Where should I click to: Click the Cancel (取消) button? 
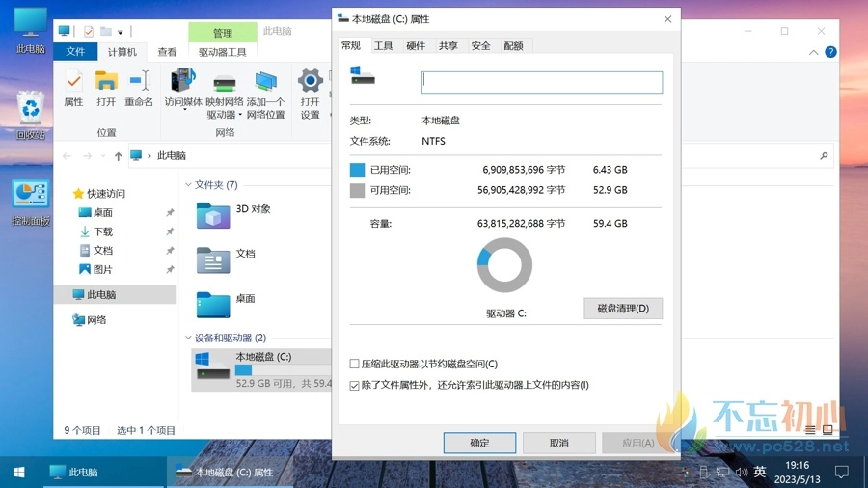tap(559, 443)
